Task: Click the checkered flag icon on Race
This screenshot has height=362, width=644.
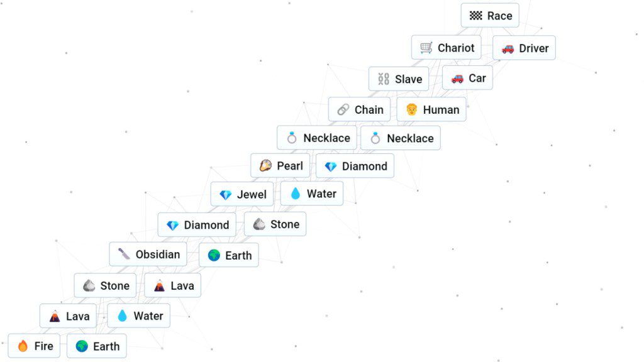Action: 475,16
